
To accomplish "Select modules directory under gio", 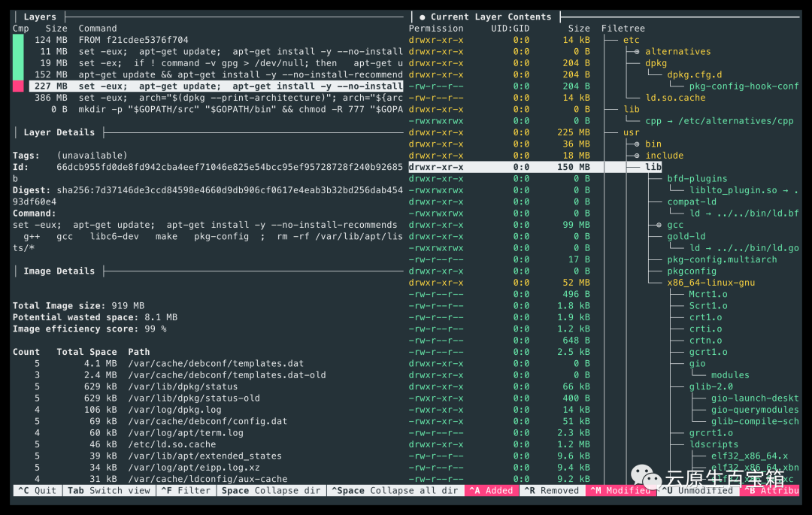I will click(729, 375).
